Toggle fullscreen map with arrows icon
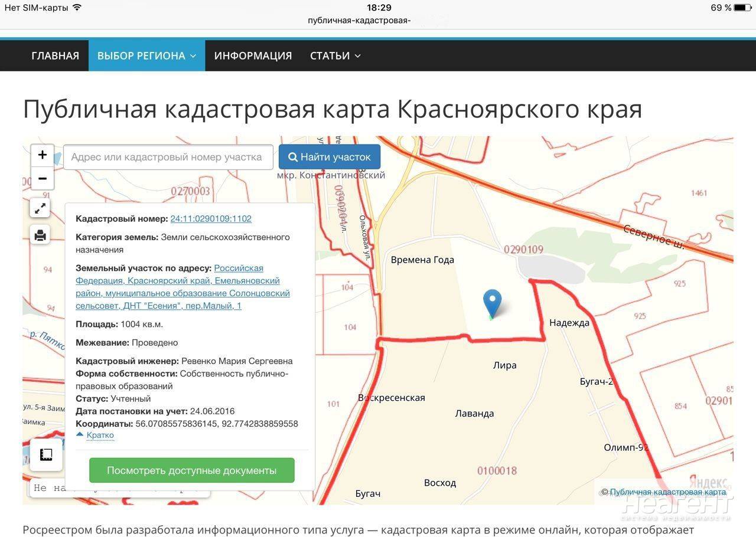Screen dimensions: 756x537 point(40,208)
